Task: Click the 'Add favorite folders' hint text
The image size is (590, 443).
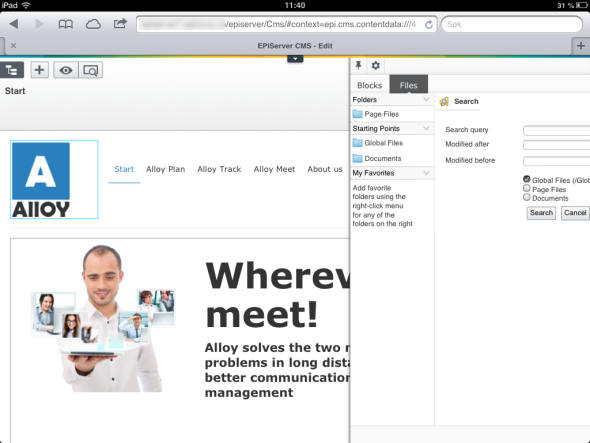Action: pyautogui.click(x=382, y=206)
